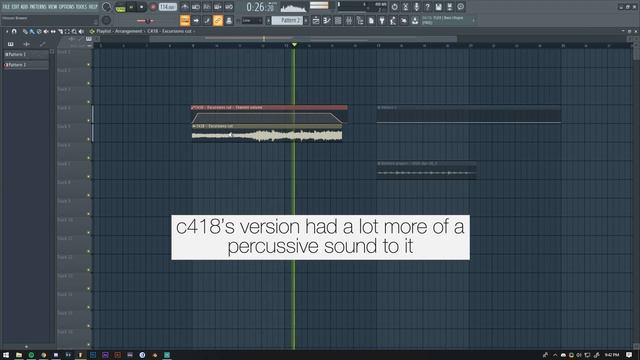This screenshot has width=640, height=360.
Task: Toggle the orange typing keyboard to piano button
Action: pos(185,20)
